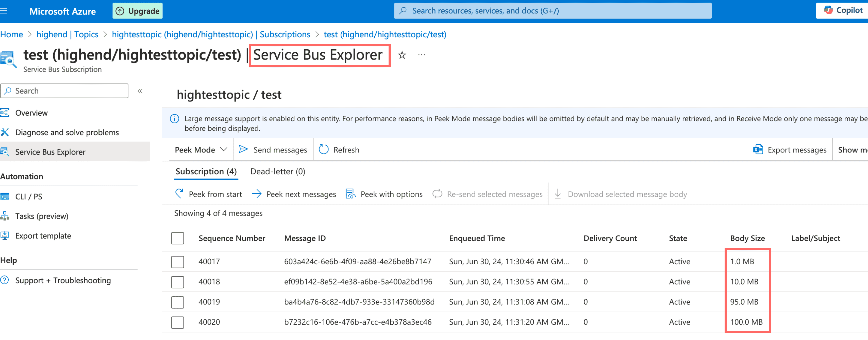This screenshot has height=340, width=868.
Task: Switch to Dead-letter (0) tab
Action: pyautogui.click(x=278, y=171)
